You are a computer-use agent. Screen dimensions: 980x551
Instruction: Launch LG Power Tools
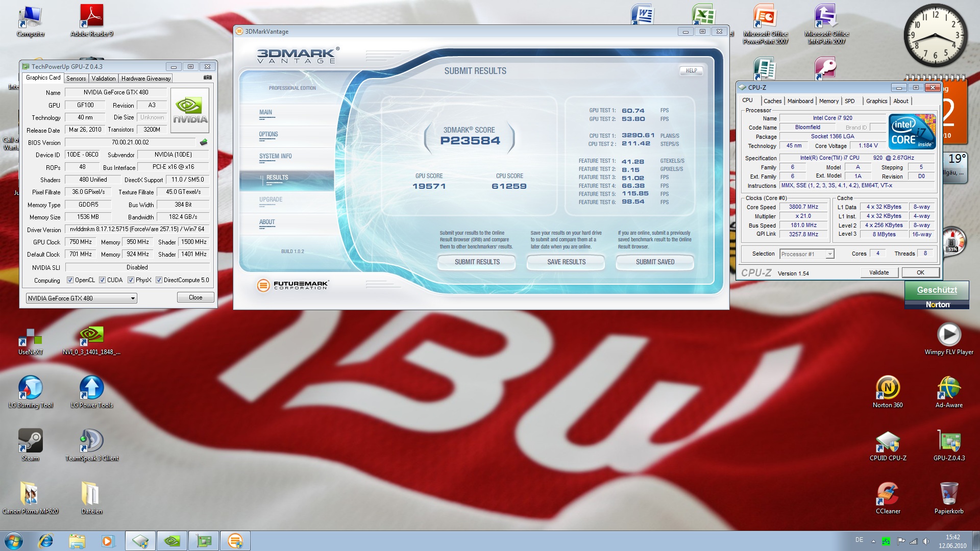click(92, 392)
